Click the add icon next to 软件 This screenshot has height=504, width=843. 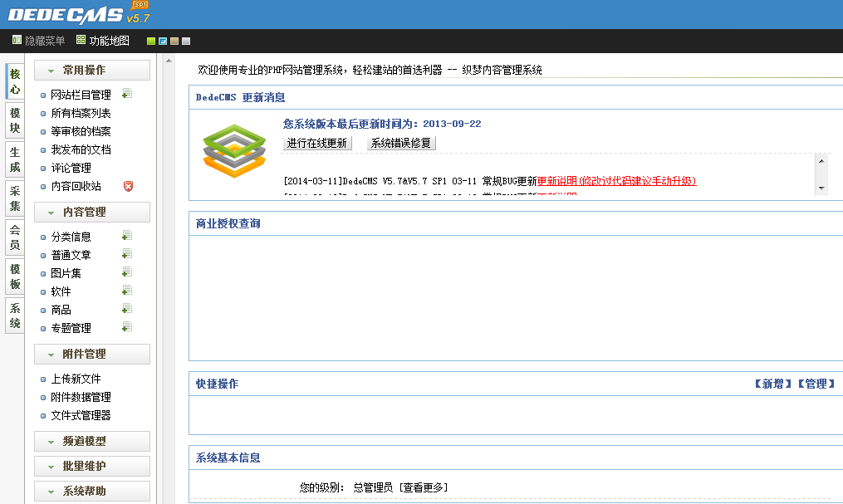(x=127, y=291)
